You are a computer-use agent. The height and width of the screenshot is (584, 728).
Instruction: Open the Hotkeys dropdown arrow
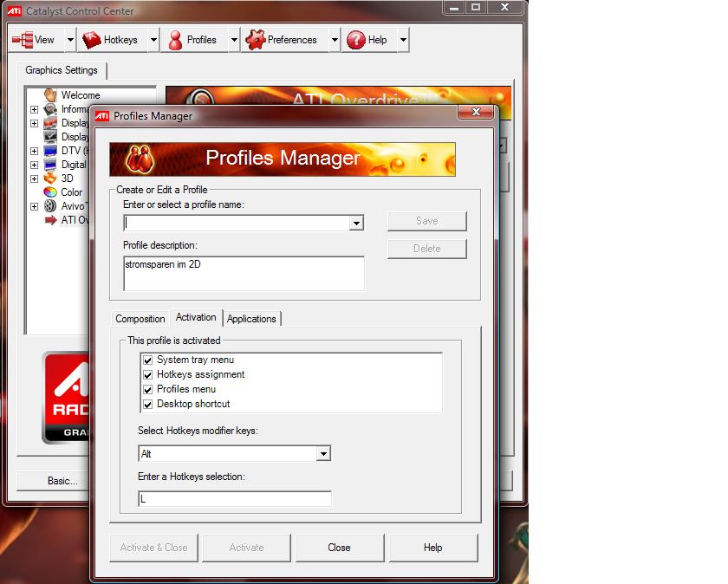(153, 40)
